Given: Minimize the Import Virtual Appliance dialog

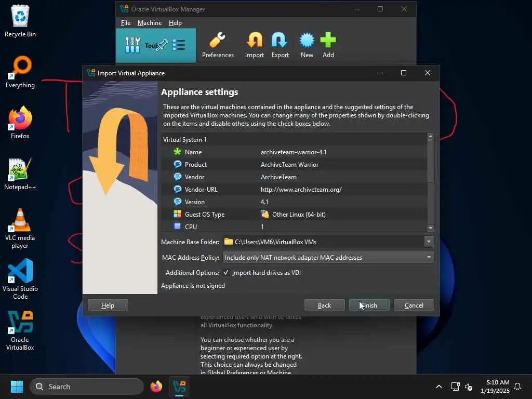Looking at the screenshot, I should (380, 73).
